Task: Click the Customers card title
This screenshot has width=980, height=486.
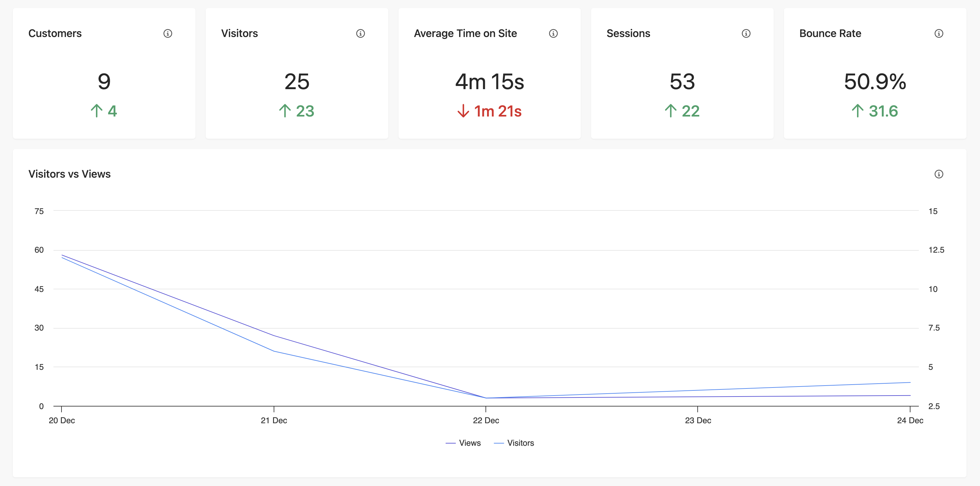Action: [x=55, y=33]
